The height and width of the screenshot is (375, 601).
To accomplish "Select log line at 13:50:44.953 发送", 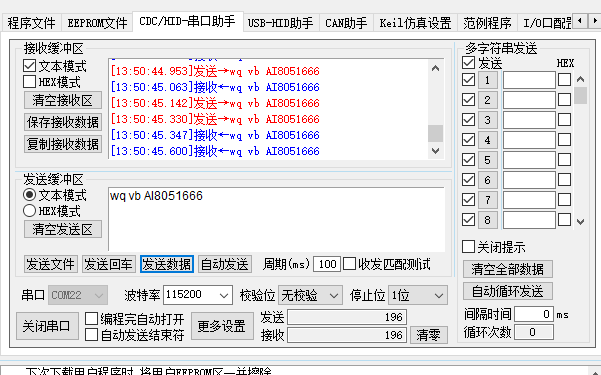I will point(215,71).
